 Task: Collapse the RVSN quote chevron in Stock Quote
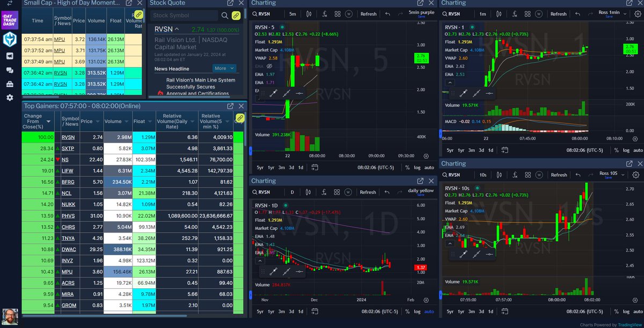177,29
